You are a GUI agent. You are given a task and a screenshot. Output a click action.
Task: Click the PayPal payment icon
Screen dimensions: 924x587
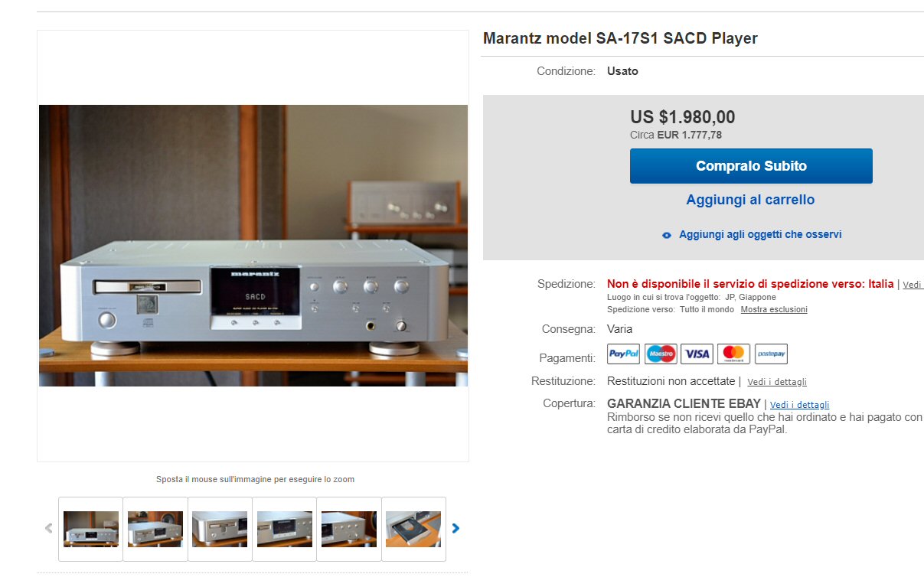pos(623,354)
